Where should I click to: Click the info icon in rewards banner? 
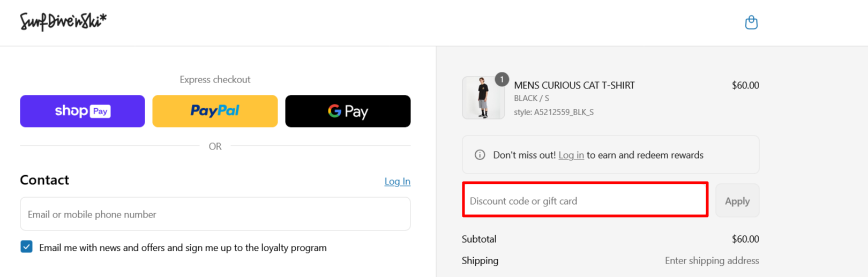tap(480, 155)
